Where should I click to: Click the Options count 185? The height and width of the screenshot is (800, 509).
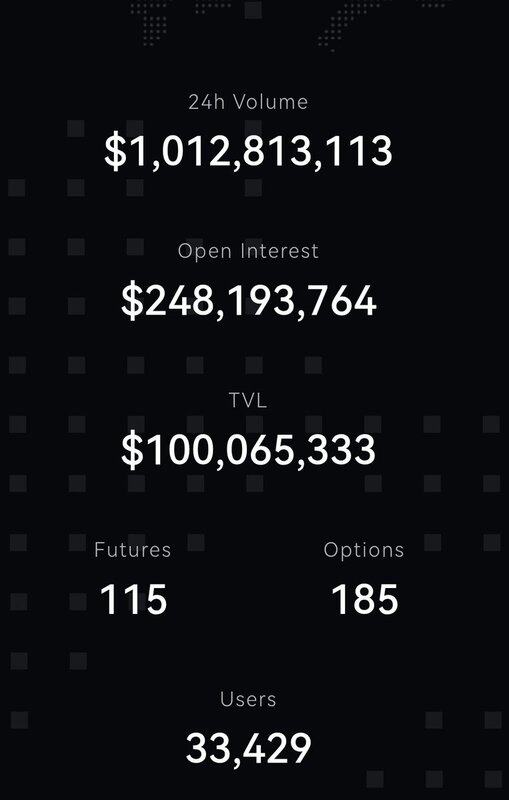click(365, 599)
